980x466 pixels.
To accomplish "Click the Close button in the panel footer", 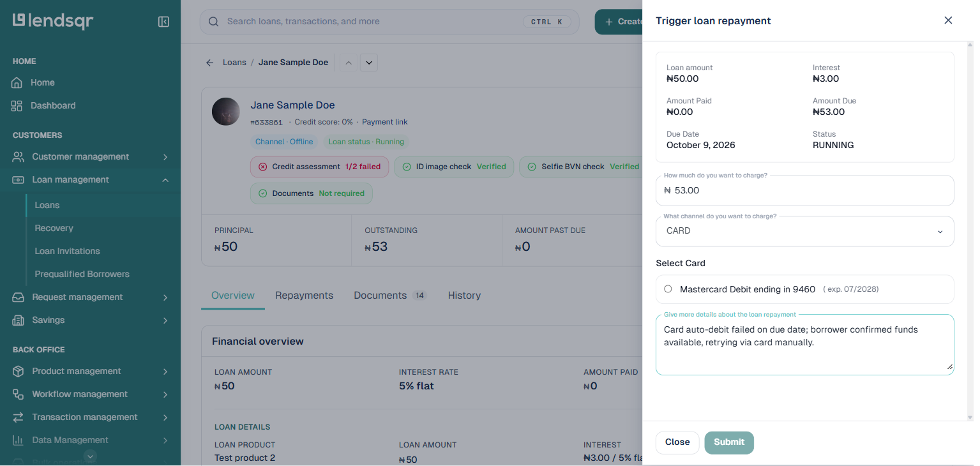I will [x=677, y=442].
